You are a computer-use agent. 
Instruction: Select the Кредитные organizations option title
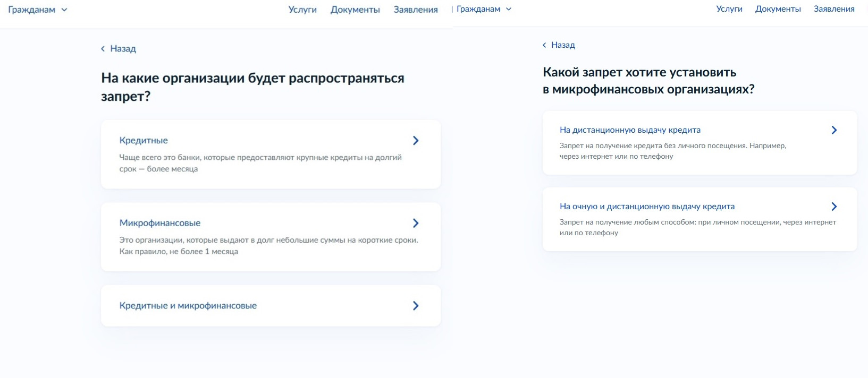(144, 141)
